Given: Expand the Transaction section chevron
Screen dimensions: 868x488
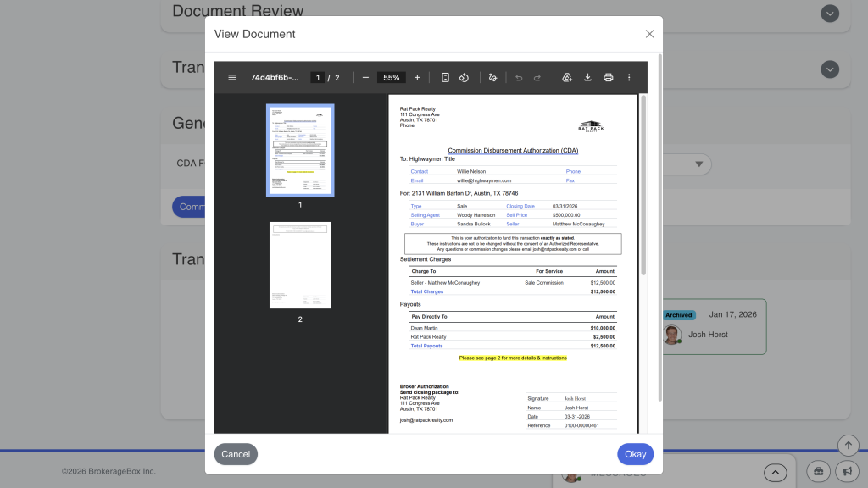Looking at the screenshot, I should [830, 69].
